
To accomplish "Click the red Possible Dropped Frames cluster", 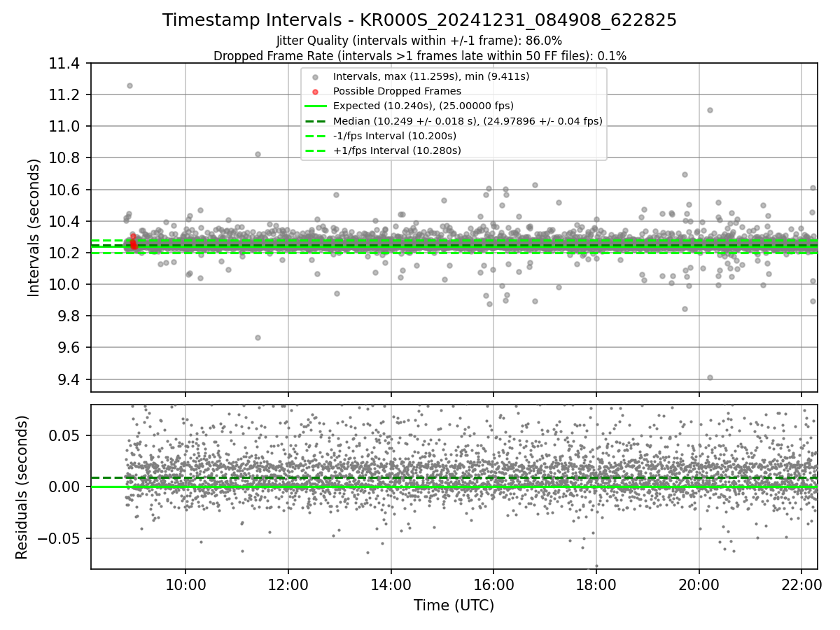I will pyautogui.click(x=133, y=242).
